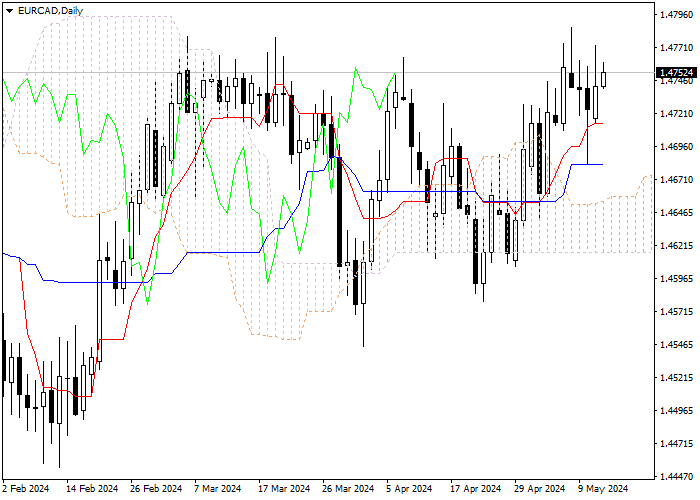Select price level 1.46710 on axis
The height and width of the screenshot is (500, 700).
coord(677,179)
